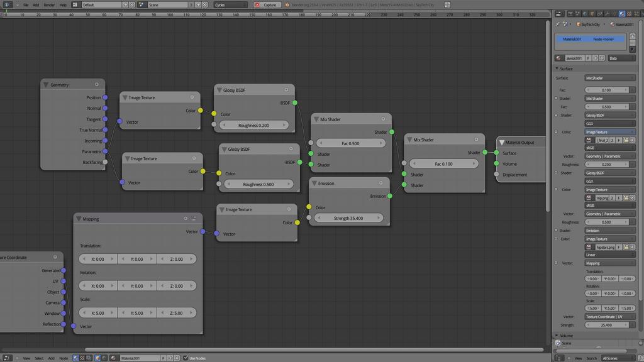Open the Linear color space dropdown
This screenshot has height=362, width=644.
coord(610,255)
